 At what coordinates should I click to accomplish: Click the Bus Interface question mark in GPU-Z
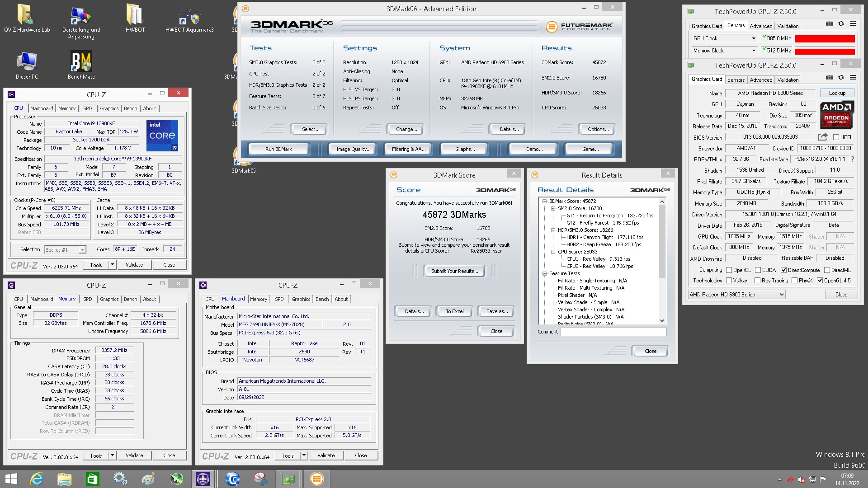[x=853, y=159]
